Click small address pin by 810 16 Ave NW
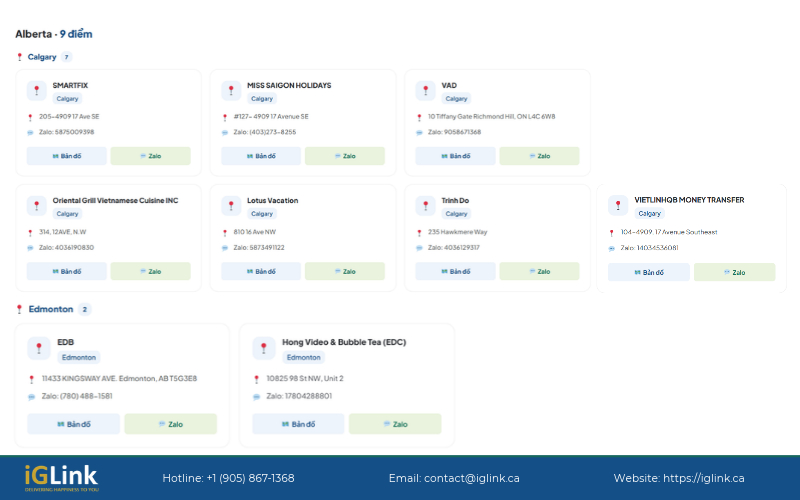800x500 pixels. coord(224,233)
